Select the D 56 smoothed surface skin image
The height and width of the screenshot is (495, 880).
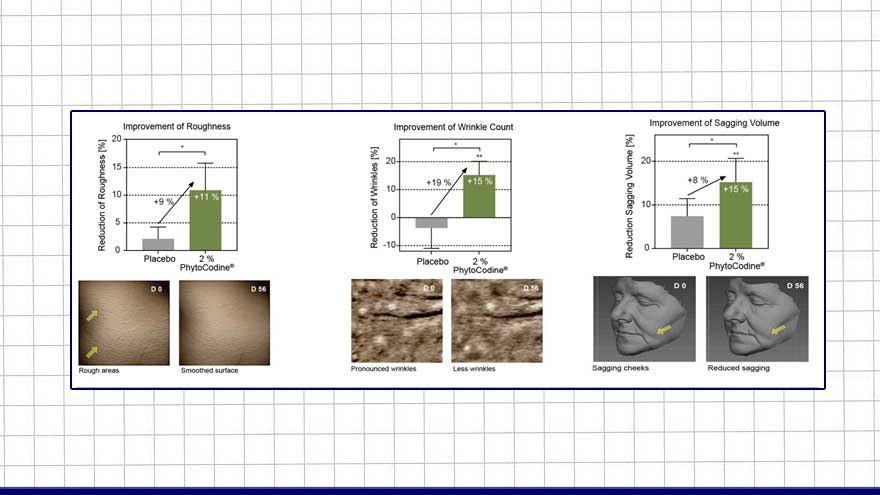224,323
